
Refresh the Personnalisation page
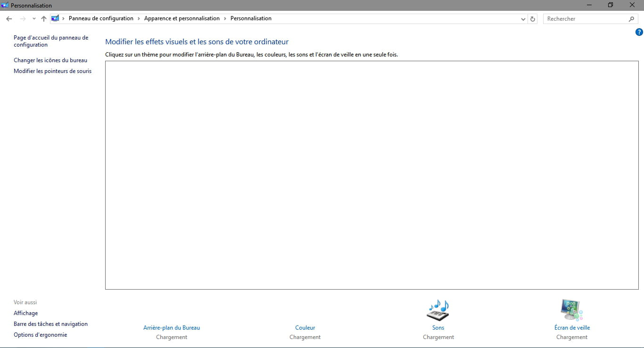[x=533, y=19]
